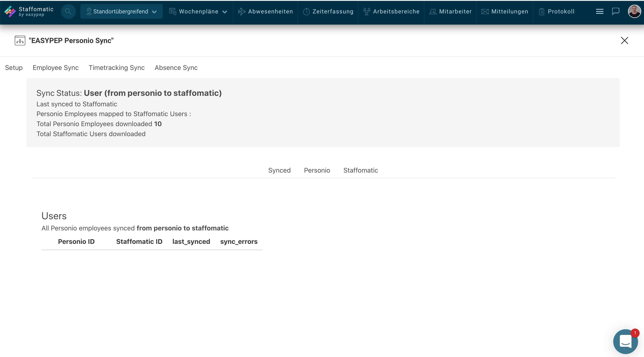This screenshot has height=357, width=644.
Task: Open the Zeiterfassung menu
Action: tap(328, 11)
